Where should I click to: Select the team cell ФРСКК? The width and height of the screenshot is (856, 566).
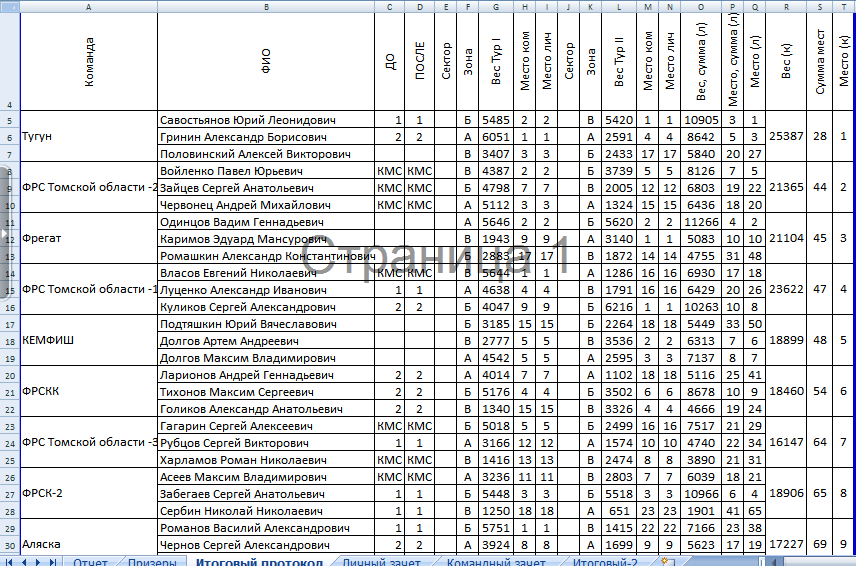(x=89, y=391)
